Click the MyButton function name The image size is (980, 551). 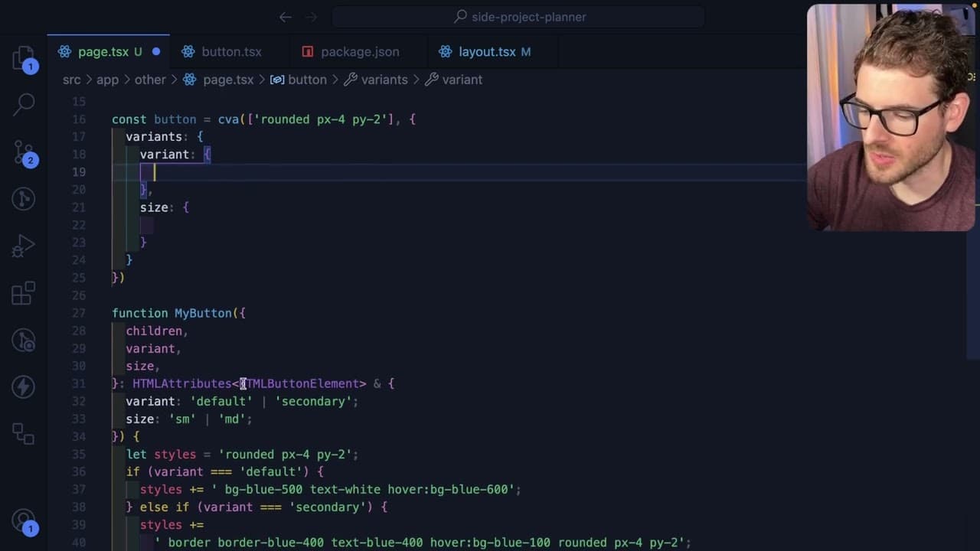203,313
